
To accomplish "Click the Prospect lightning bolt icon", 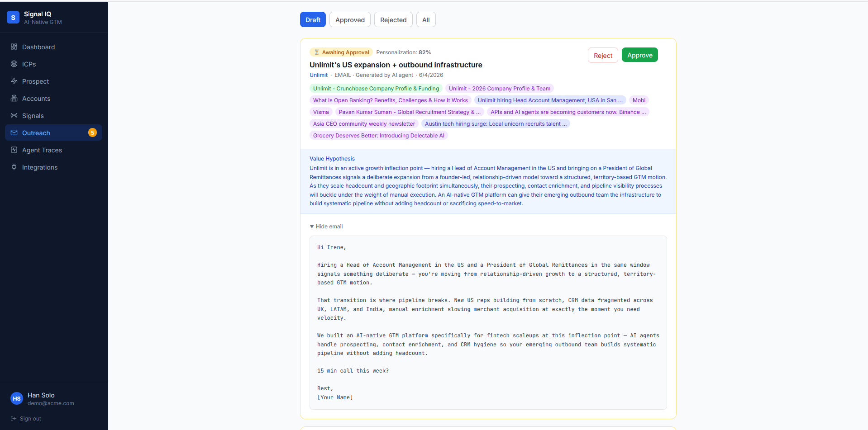I will 14,81.
